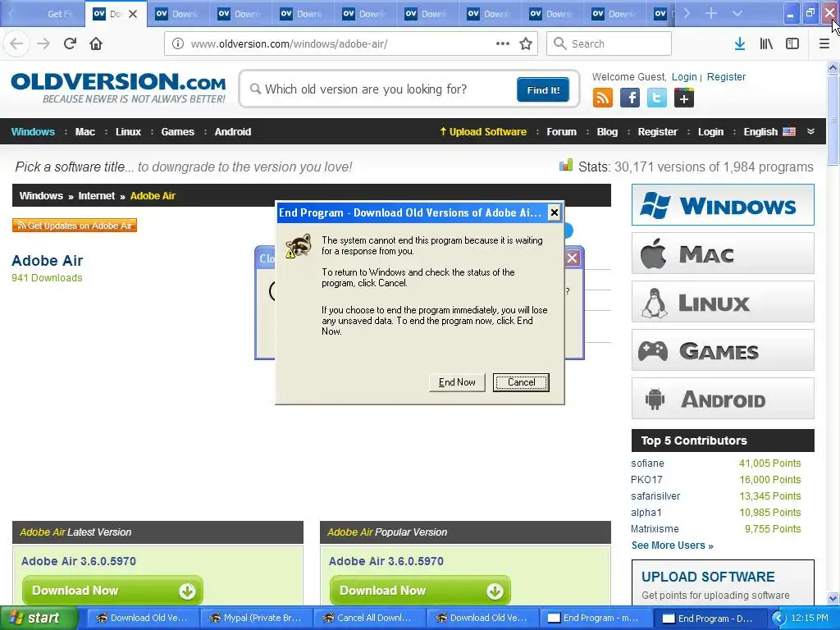Click the Games platform banner

pos(723,350)
